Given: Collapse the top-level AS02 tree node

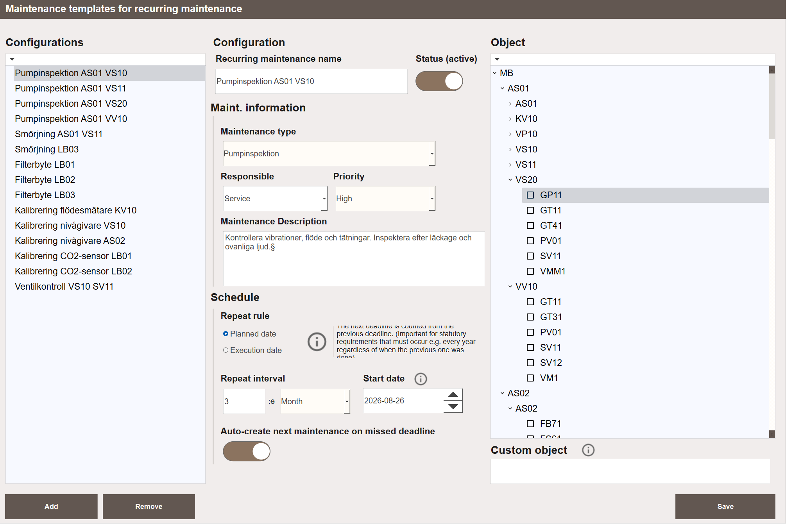Looking at the screenshot, I should pyautogui.click(x=503, y=393).
